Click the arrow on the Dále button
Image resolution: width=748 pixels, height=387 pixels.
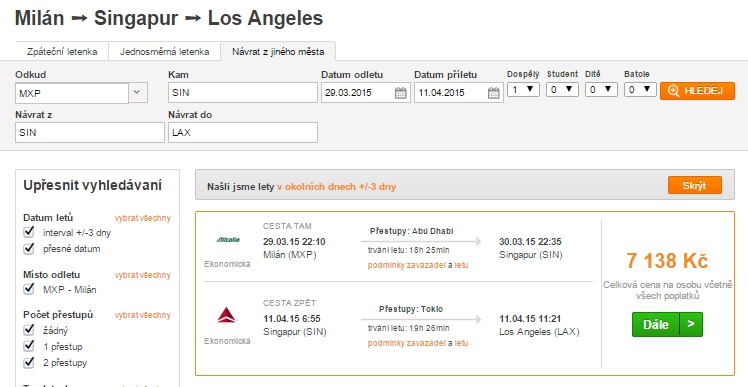pos(691,324)
